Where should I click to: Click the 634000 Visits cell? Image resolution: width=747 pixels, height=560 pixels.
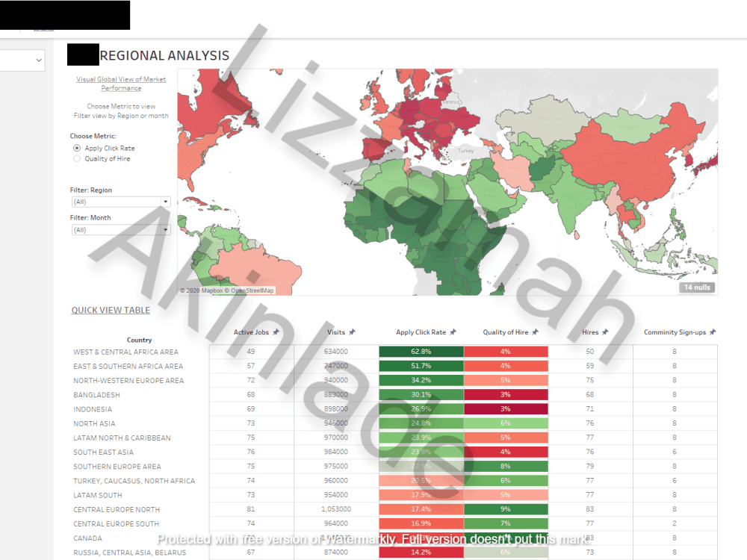pyautogui.click(x=336, y=352)
